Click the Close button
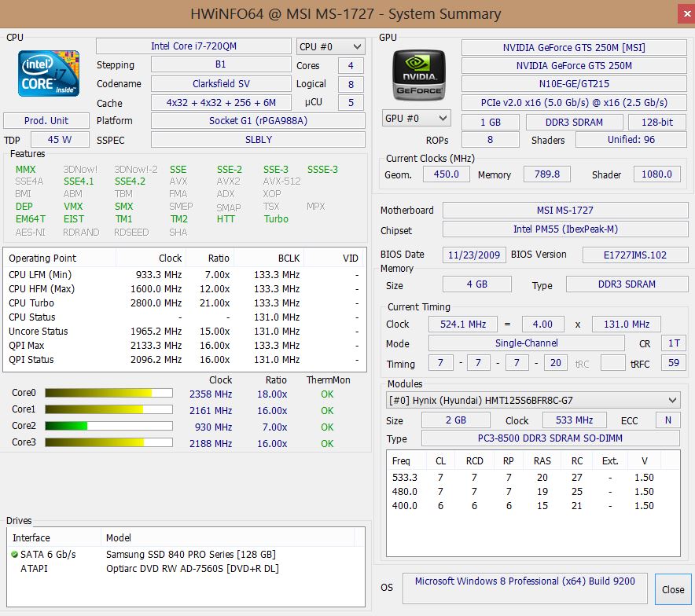This screenshot has height=616, width=695. tap(673, 589)
